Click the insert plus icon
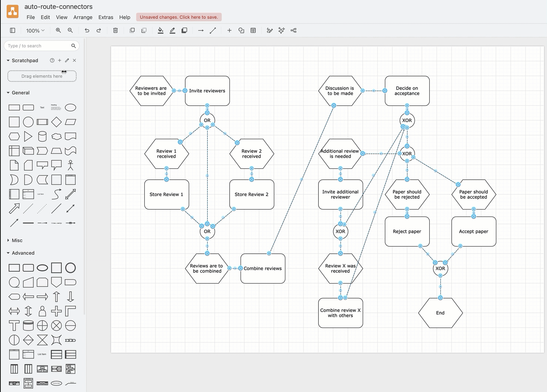This screenshot has width=547, height=392. pos(229,30)
